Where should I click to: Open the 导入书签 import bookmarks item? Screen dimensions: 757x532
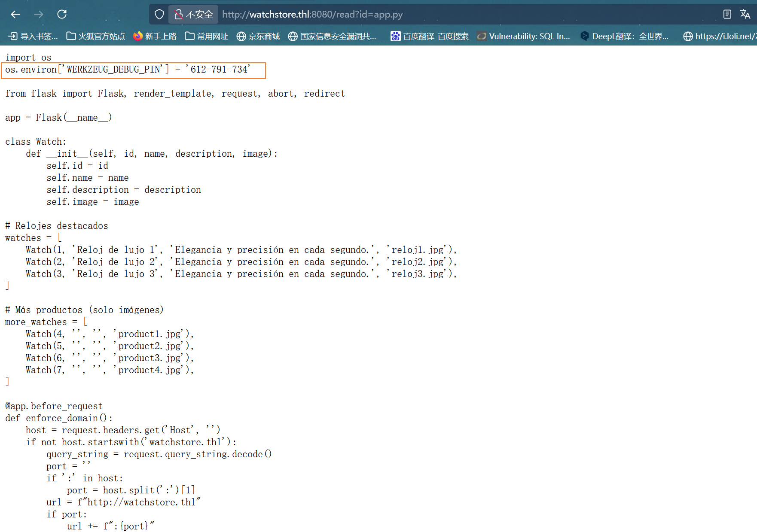coord(34,36)
